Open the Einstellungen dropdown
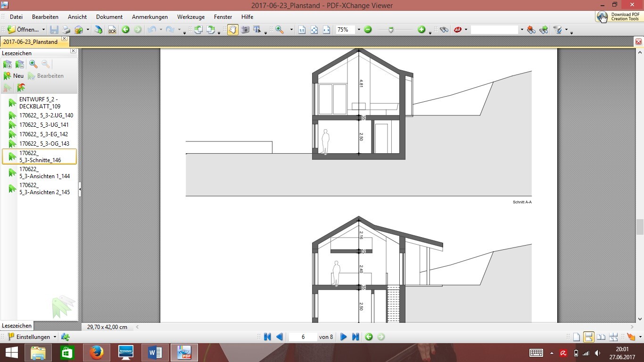This screenshot has height=362, width=644. click(55, 337)
